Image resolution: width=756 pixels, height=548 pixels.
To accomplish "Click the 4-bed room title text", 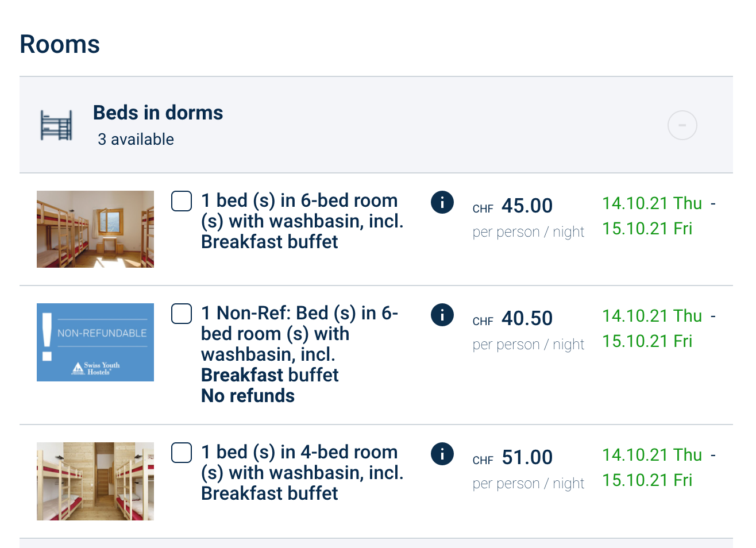I will point(302,473).
